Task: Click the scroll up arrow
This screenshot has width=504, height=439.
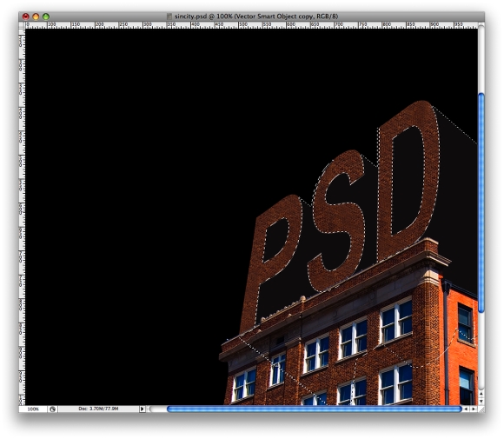Action: pyautogui.click(x=481, y=393)
